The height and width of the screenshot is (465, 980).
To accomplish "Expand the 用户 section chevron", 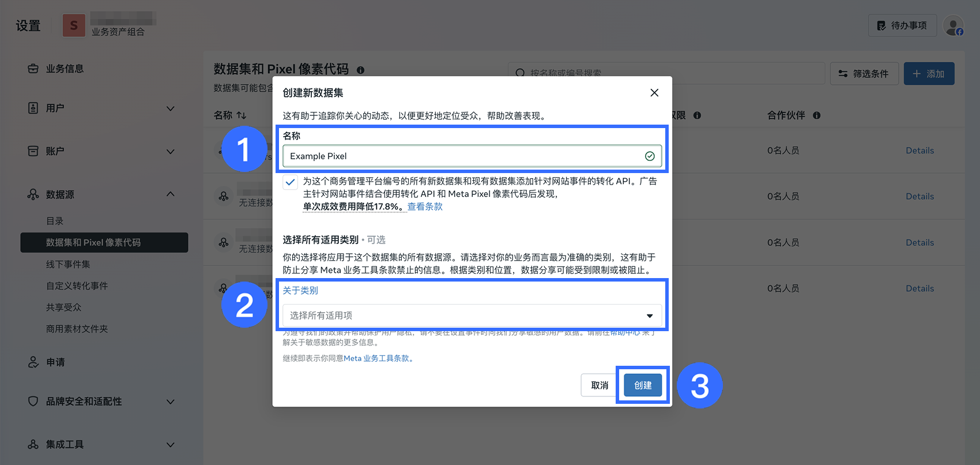I will pyautogui.click(x=171, y=108).
